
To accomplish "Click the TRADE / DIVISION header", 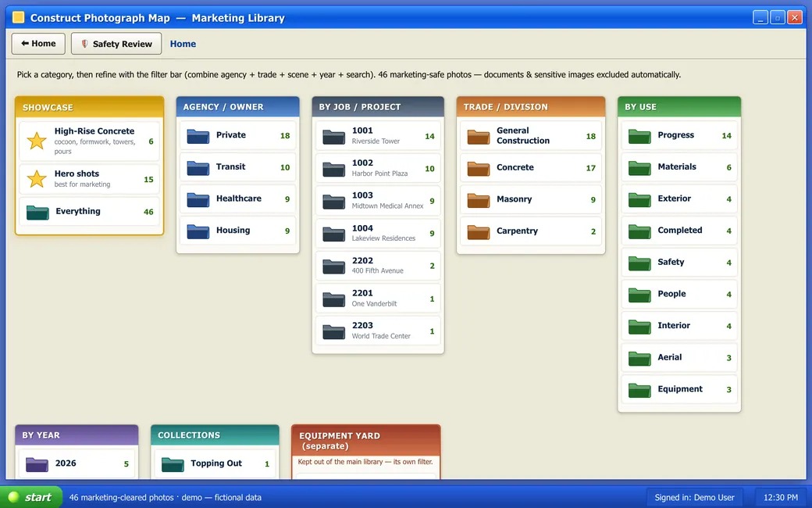I will [x=531, y=107].
